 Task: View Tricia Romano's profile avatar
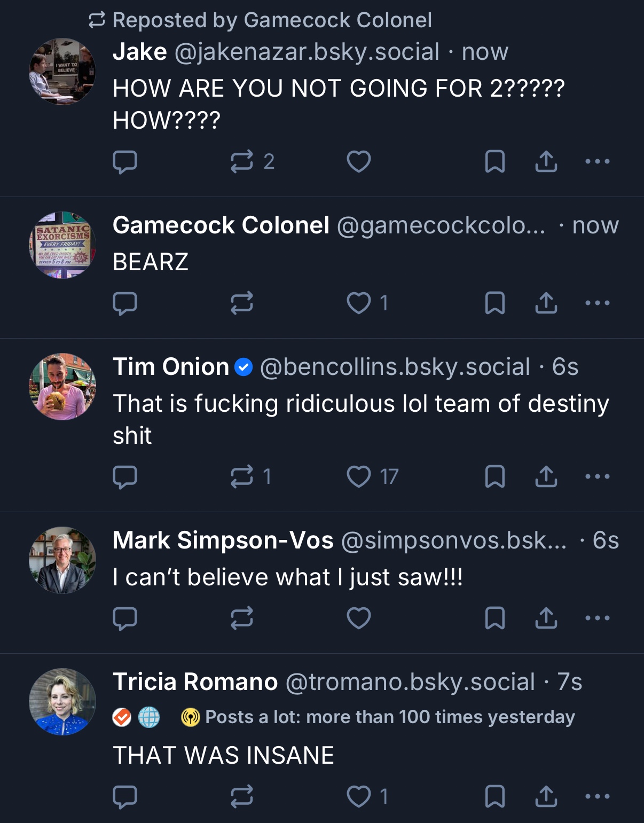tap(62, 701)
